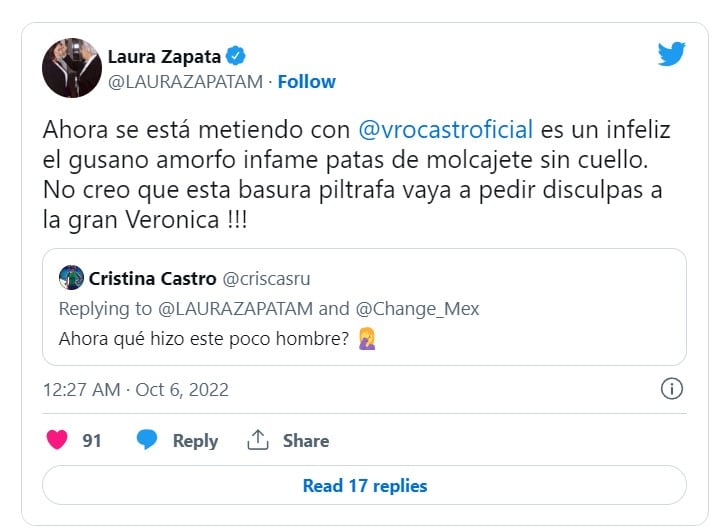This screenshot has width=720, height=528.
Task: Open the @vrocastroficial mention link
Action: tap(446, 130)
